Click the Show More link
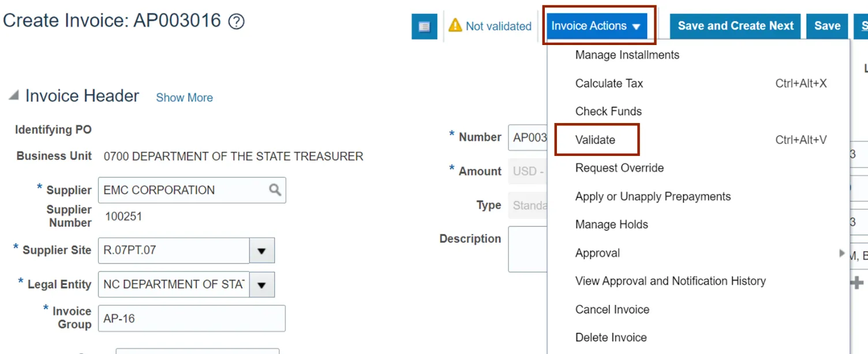868x354 pixels. [x=184, y=98]
